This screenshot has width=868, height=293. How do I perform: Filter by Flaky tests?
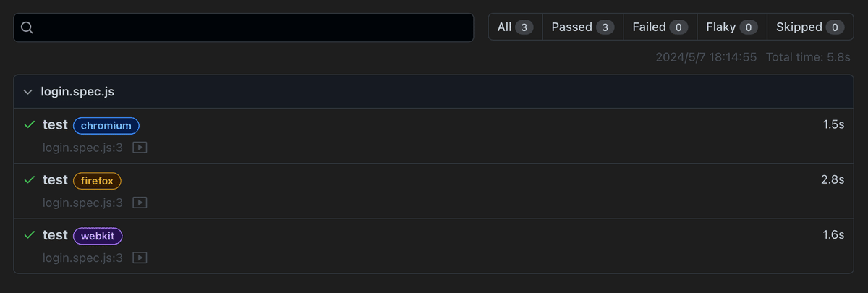[x=732, y=27]
